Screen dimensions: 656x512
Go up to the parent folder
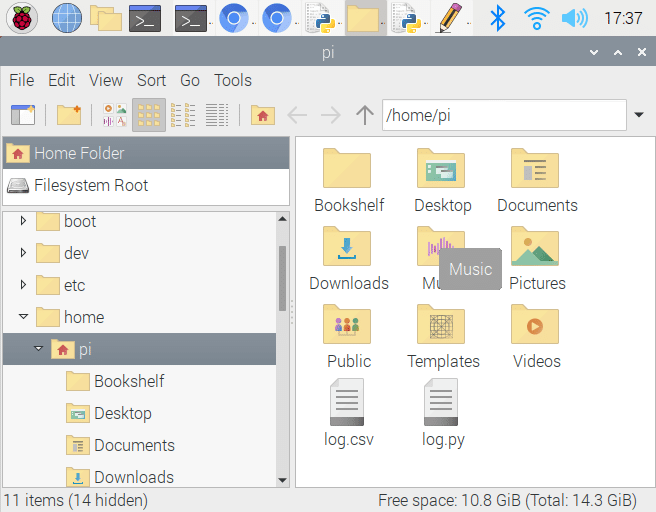[x=365, y=115]
